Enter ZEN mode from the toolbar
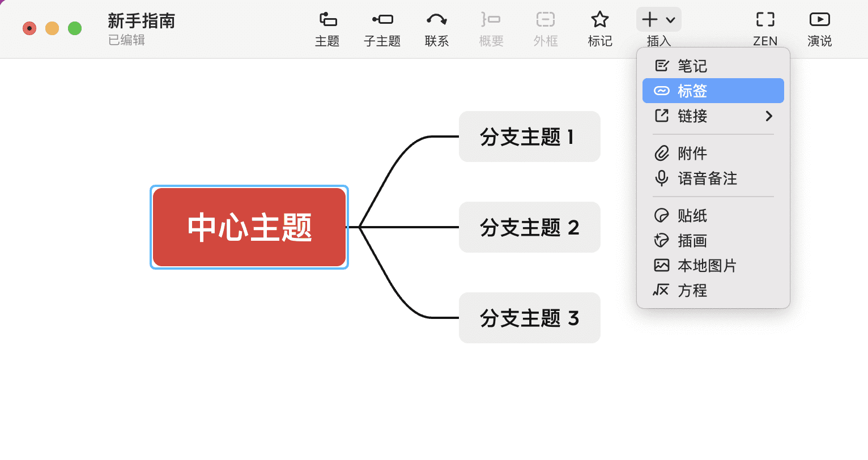Screen dimensions: 868x460 click(765, 20)
